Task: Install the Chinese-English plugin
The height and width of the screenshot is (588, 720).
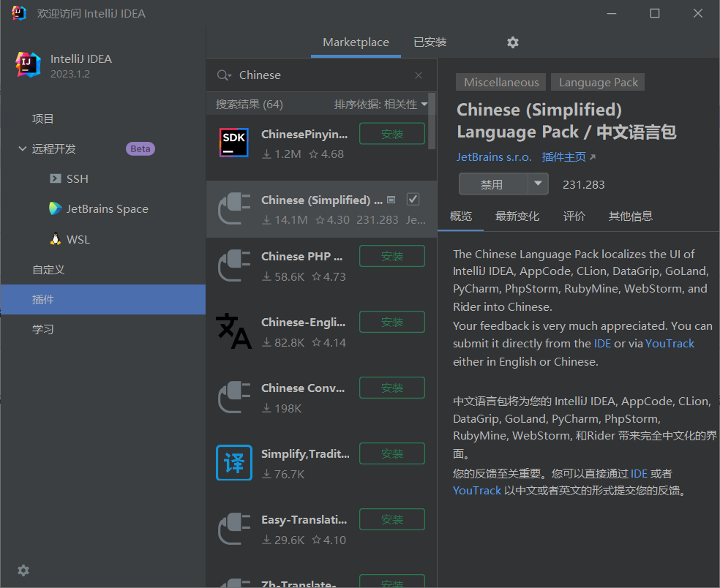Action: point(392,322)
